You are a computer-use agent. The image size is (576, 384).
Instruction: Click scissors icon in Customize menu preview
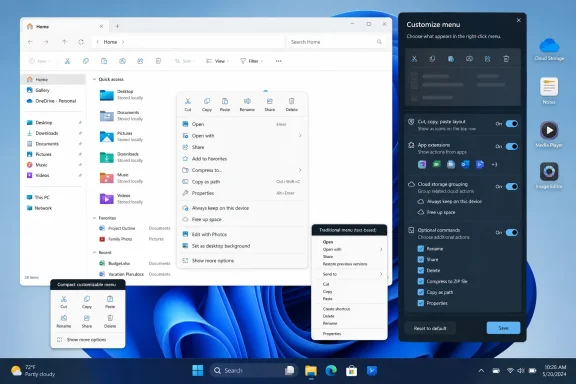click(x=414, y=59)
